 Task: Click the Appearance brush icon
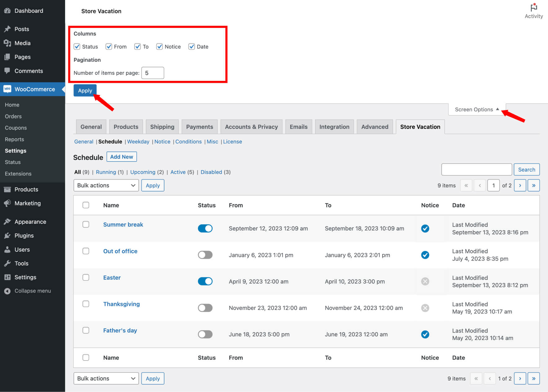[7, 222]
